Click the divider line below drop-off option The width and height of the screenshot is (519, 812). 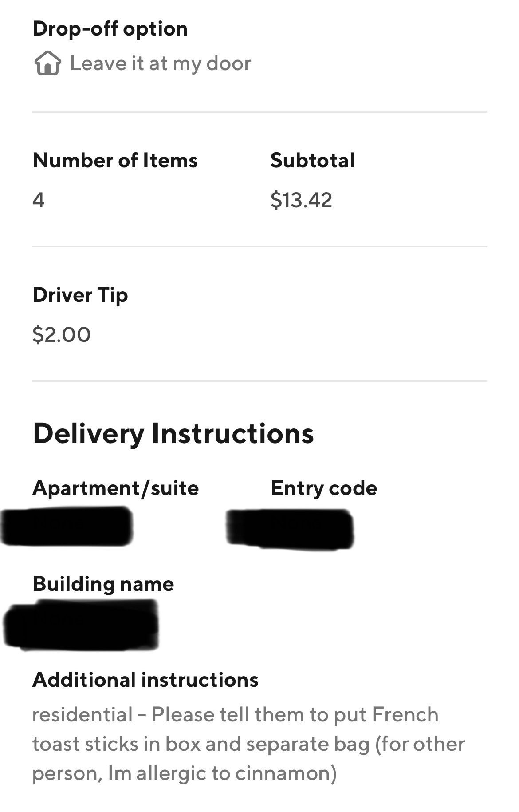point(259,112)
